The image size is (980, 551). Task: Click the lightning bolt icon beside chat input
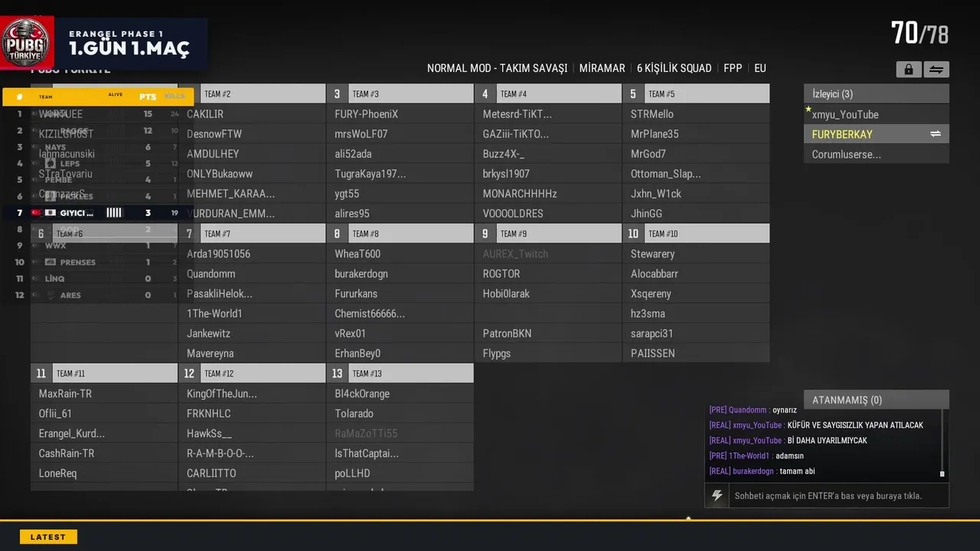[x=717, y=496]
